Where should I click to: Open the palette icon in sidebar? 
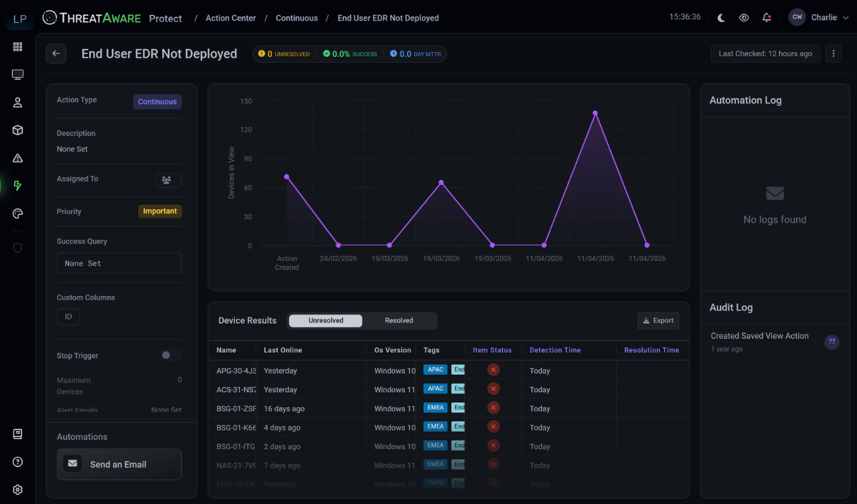click(18, 214)
